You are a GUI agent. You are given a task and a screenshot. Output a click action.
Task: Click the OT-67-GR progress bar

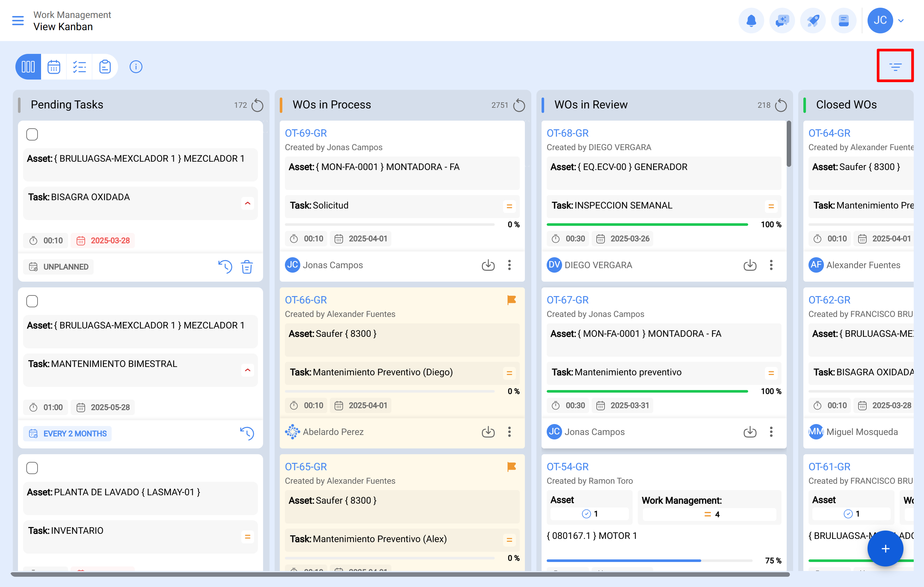tap(647, 391)
